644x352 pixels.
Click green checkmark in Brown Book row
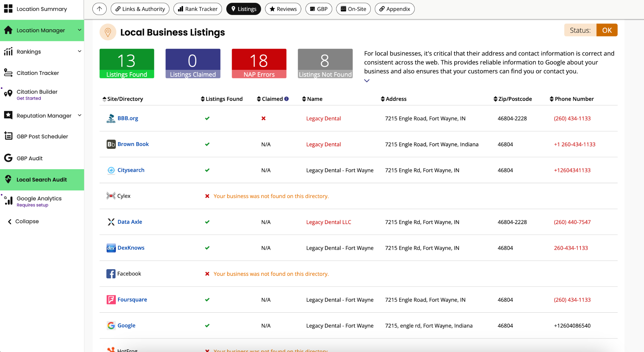pos(207,144)
